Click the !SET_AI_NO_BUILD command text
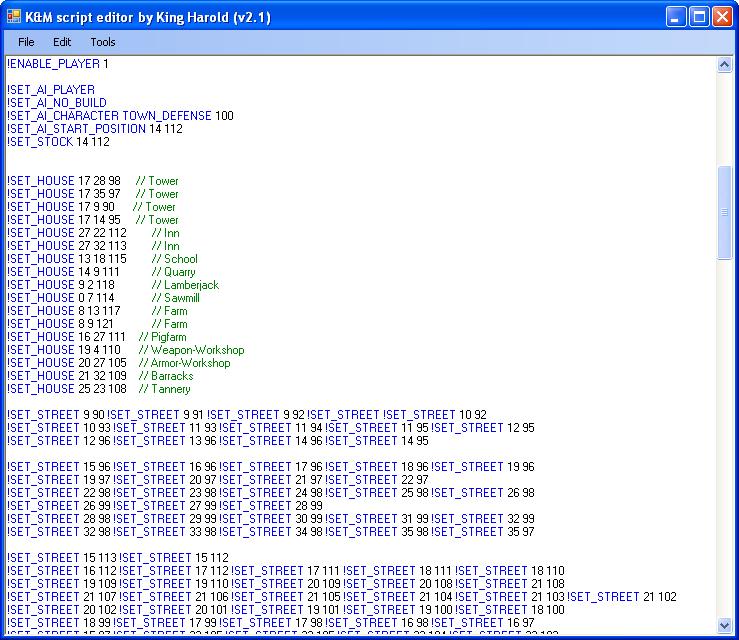 (56, 103)
